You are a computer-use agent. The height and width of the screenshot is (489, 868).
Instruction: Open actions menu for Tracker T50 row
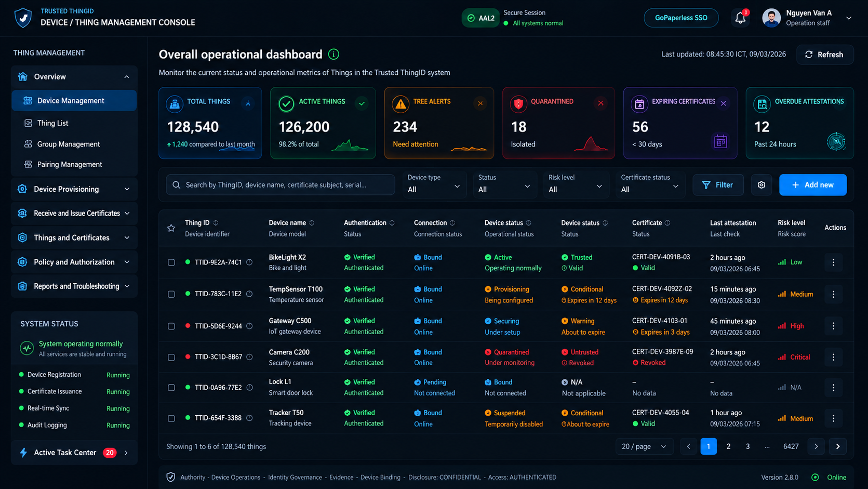(834, 418)
